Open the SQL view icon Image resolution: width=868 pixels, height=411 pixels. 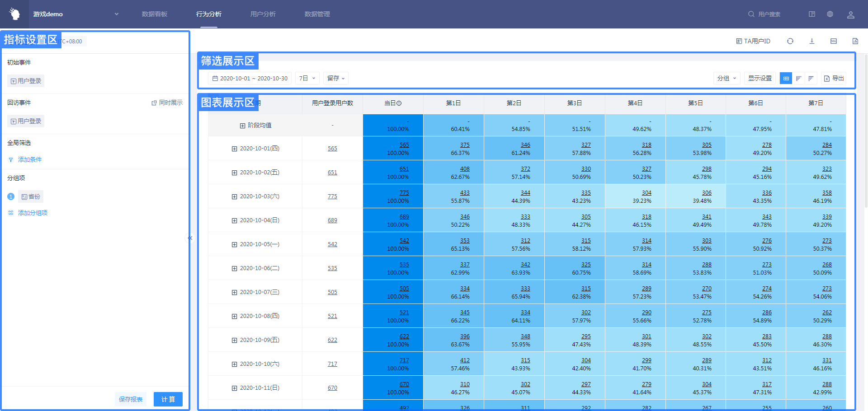833,41
